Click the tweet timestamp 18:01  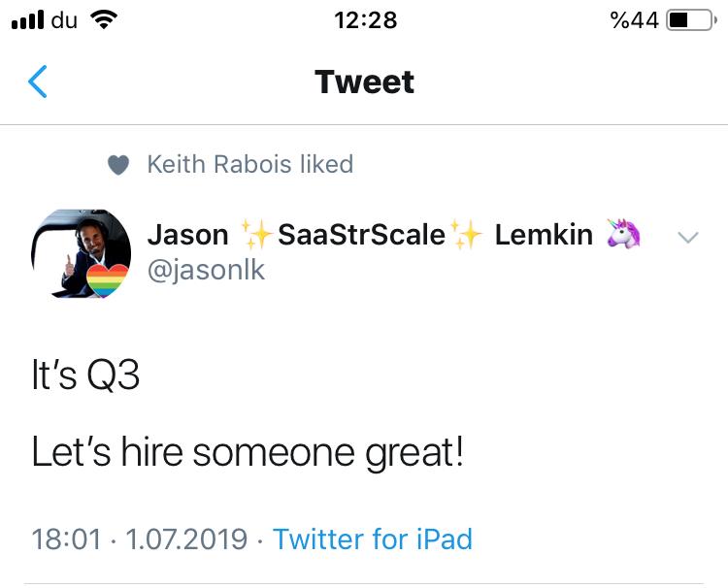pyautogui.click(x=66, y=539)
